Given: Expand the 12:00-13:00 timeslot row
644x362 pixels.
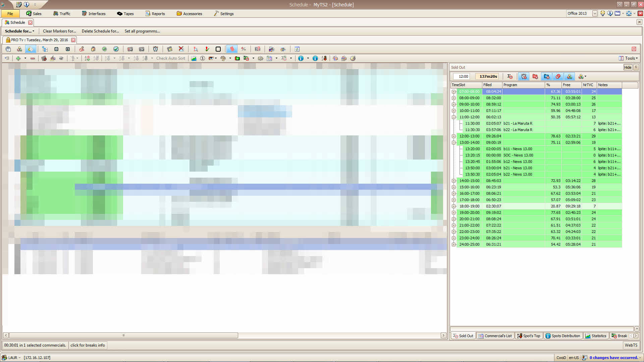Looking at the screenshot, I should (x=453, y=136).
